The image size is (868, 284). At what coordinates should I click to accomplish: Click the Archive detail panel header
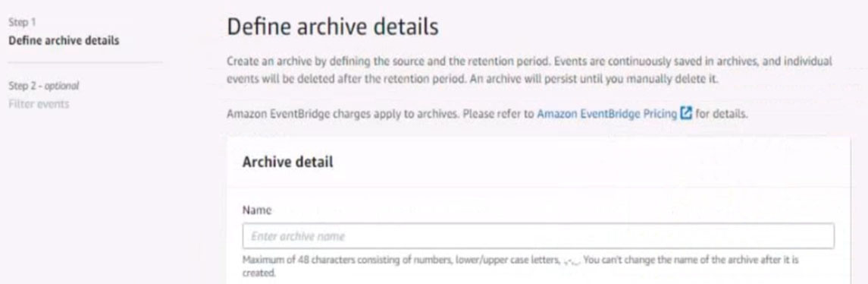click(x=288, y=163)
